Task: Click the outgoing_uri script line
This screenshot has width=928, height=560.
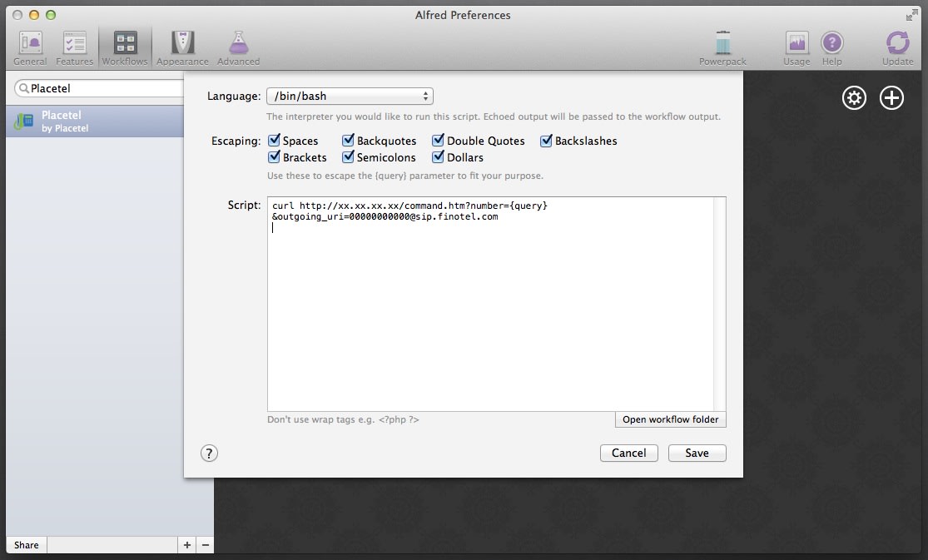Action: 385,216
